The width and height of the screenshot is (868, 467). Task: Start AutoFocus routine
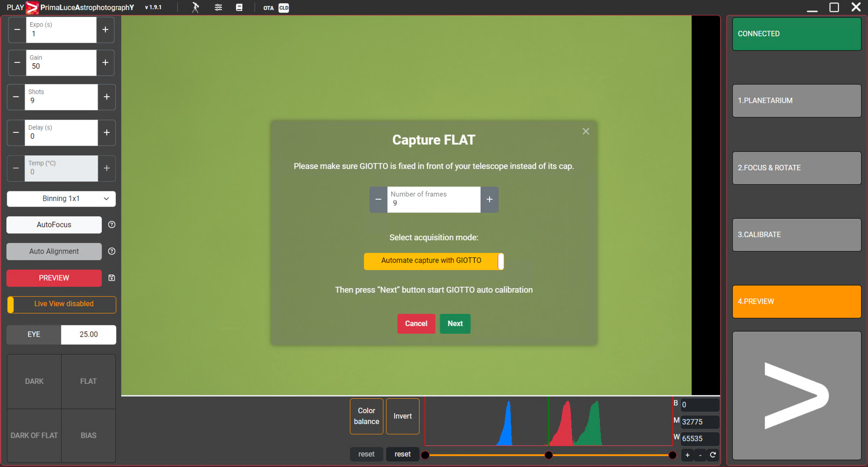pyautogui.click(x=54, y=225)
